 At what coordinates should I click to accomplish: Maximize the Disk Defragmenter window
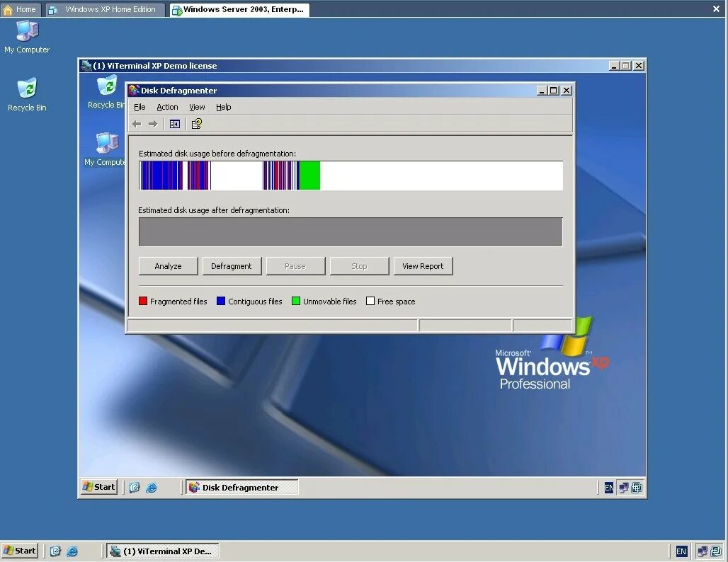[x=553, y=91]
